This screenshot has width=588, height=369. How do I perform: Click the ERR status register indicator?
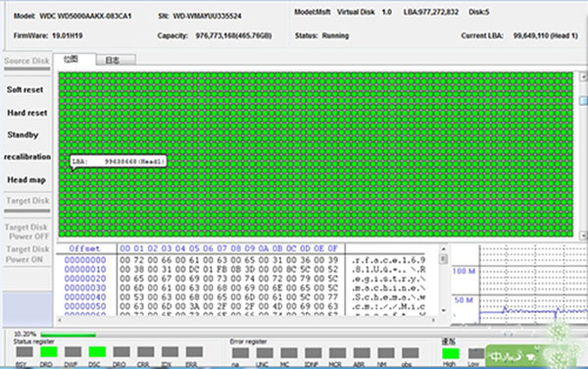pyautogui.click(x=194, y=351)
